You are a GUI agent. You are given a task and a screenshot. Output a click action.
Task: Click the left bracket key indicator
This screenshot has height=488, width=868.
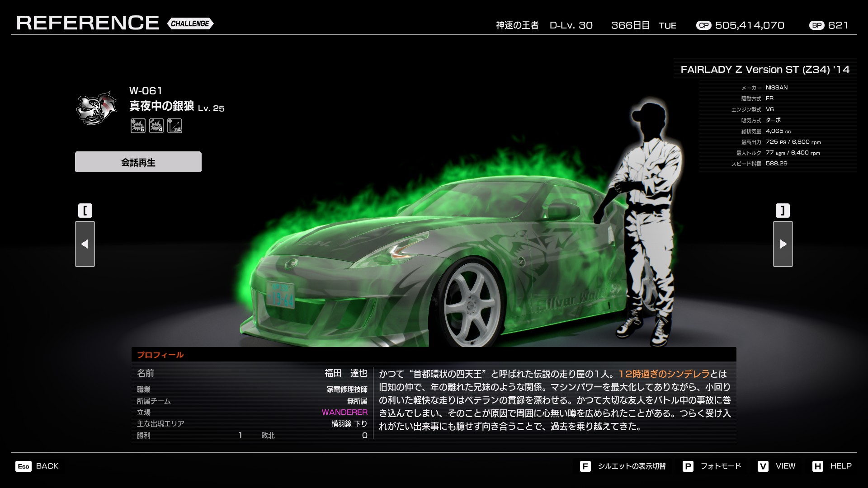tap(85, 211)
